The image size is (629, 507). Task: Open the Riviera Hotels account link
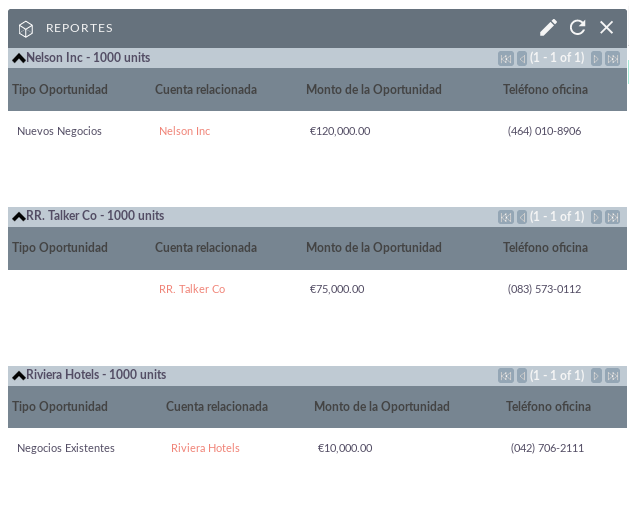pos(205,448)
